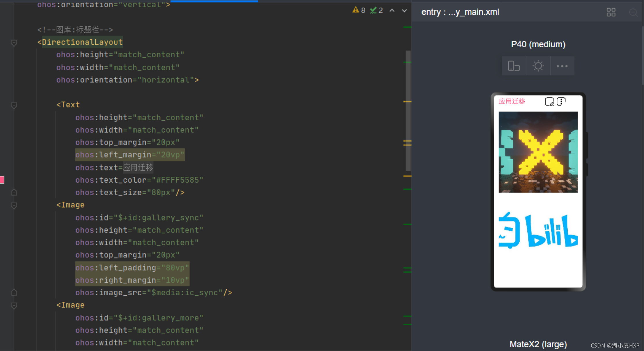
Task: Click the X logo image in phone preview
Action: click(x=538, y=152)
